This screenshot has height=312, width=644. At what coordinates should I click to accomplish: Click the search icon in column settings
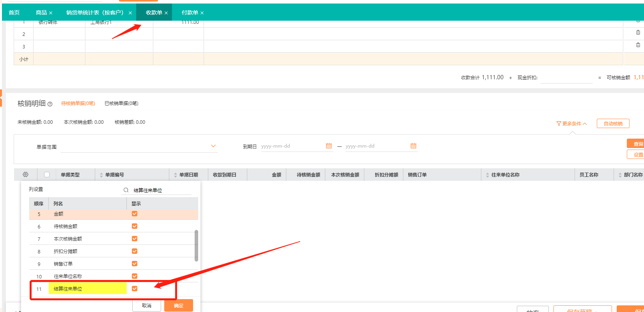(x=126, y=190)
